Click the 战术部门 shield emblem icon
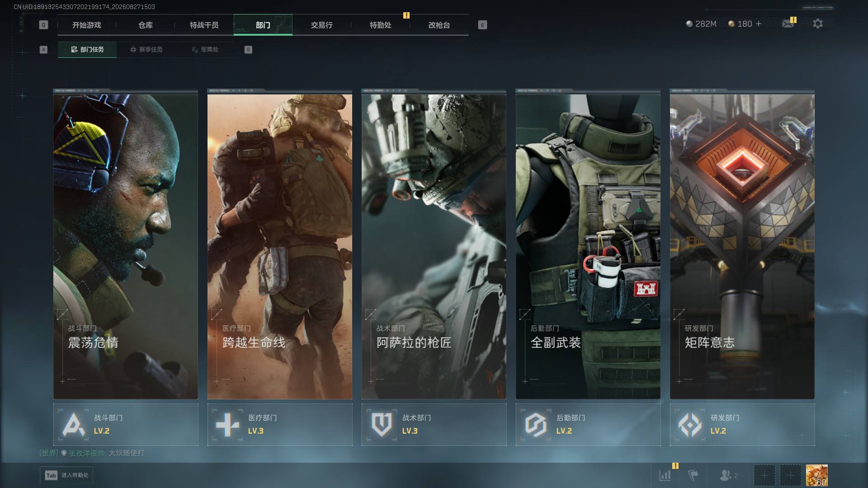 (382, 425)
